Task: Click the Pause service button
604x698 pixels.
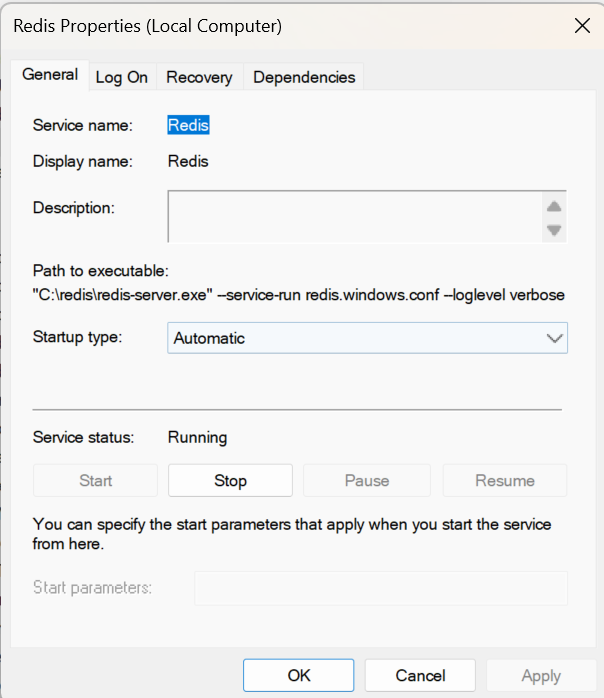Action: click(x=367, y=481)
